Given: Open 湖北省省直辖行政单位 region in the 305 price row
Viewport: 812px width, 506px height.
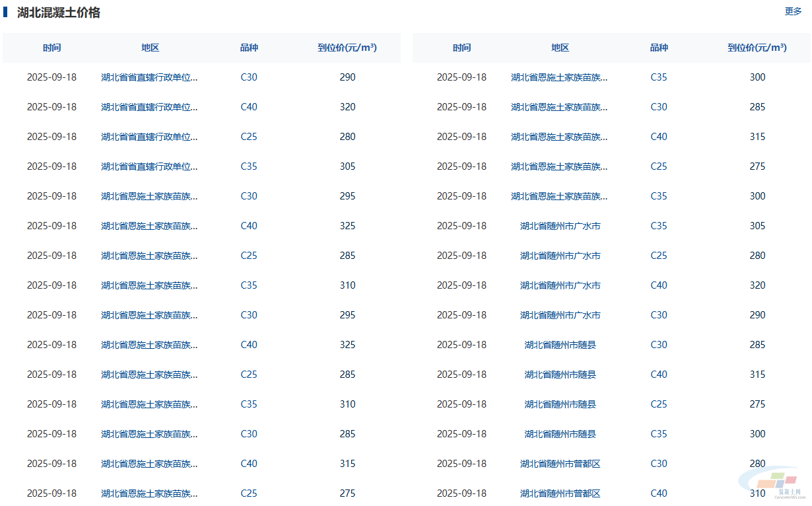Looking at the screenshot, I should (x=149, y=166).
